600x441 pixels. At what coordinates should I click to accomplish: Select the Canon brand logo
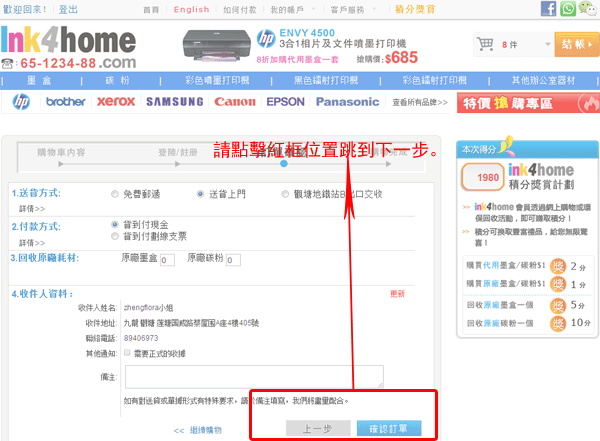pos(235,102)
